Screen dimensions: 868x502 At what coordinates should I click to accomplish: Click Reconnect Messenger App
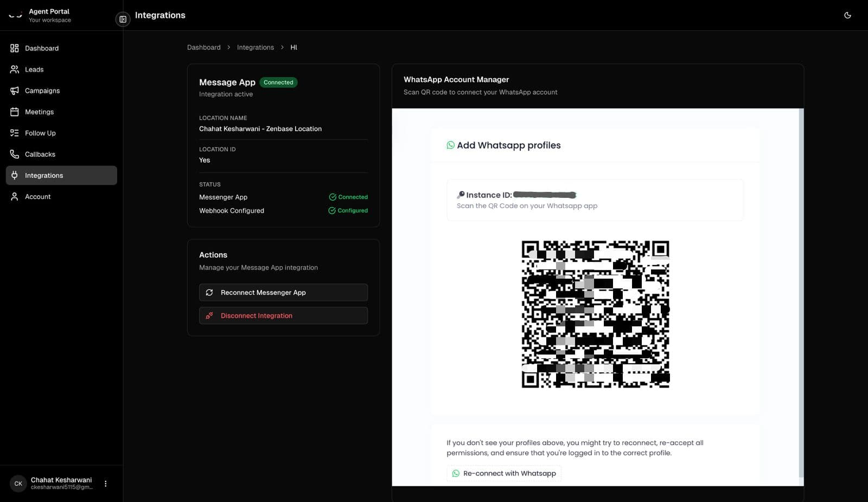[x=283, y=292]
